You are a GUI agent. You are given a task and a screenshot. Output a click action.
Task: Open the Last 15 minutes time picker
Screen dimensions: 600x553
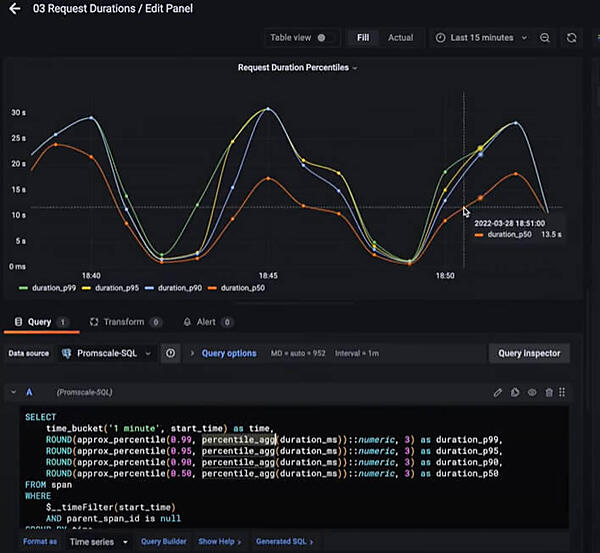(481, 38)
